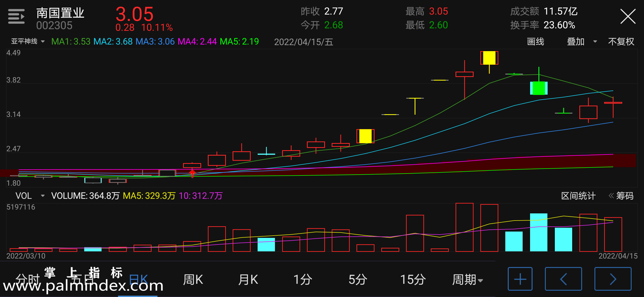
Task: Go to previous stock with left arrow
Action: 563,279
